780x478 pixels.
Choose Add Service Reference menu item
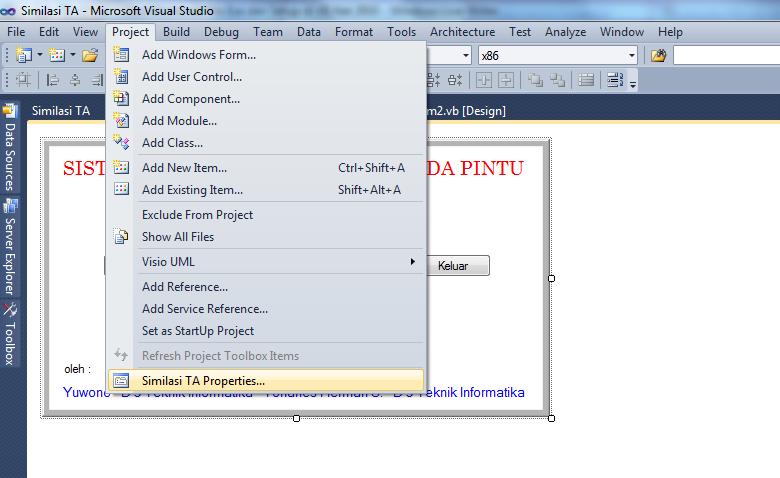pyautogui.click(x=266, y=308)
